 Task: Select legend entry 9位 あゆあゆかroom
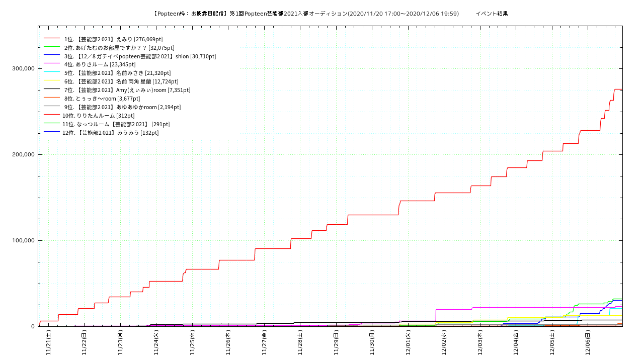click(x=122, y=107)
